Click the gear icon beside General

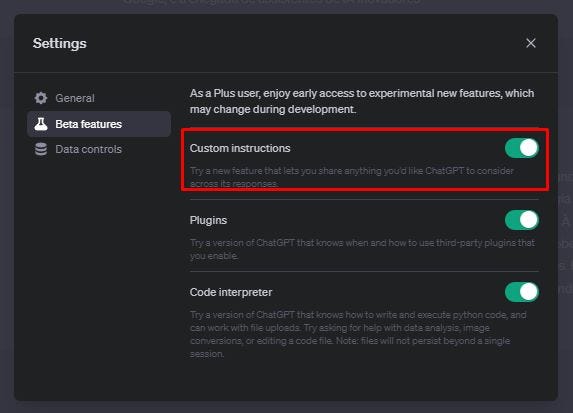(x=41, y=98)
